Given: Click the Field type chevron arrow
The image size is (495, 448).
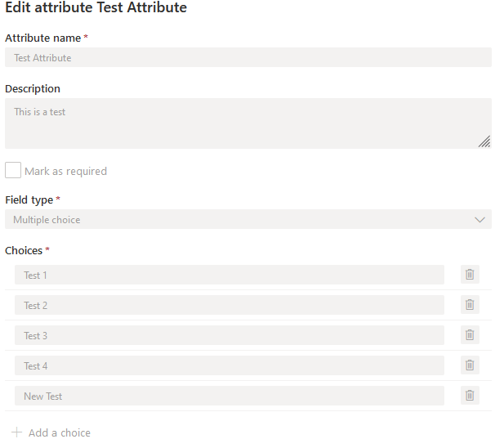Looking at the screenshot, I should click(479, 219).
